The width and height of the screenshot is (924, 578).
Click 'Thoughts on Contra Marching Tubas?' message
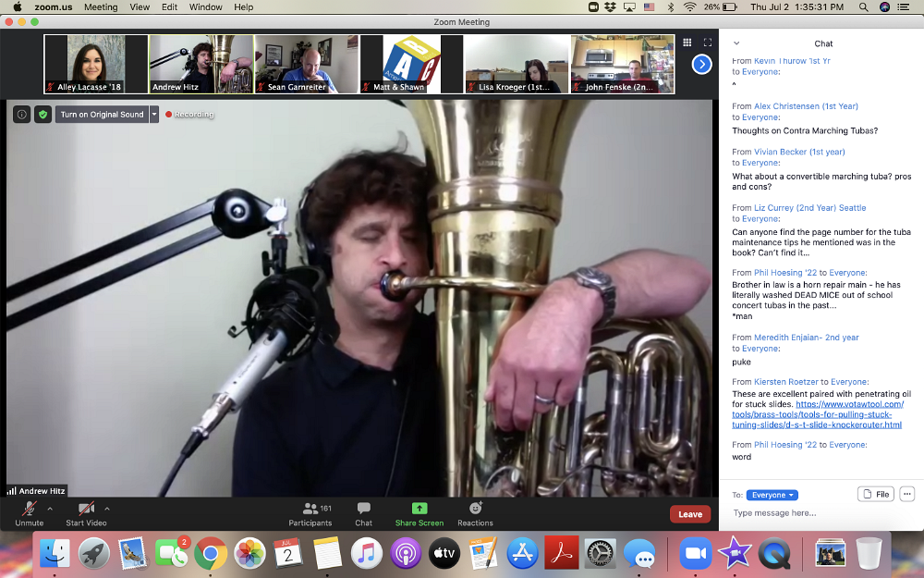pyautogui.click(x=805, y=131)
